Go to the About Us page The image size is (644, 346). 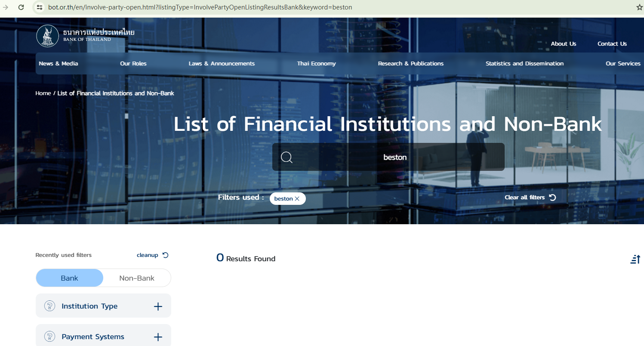564,44
